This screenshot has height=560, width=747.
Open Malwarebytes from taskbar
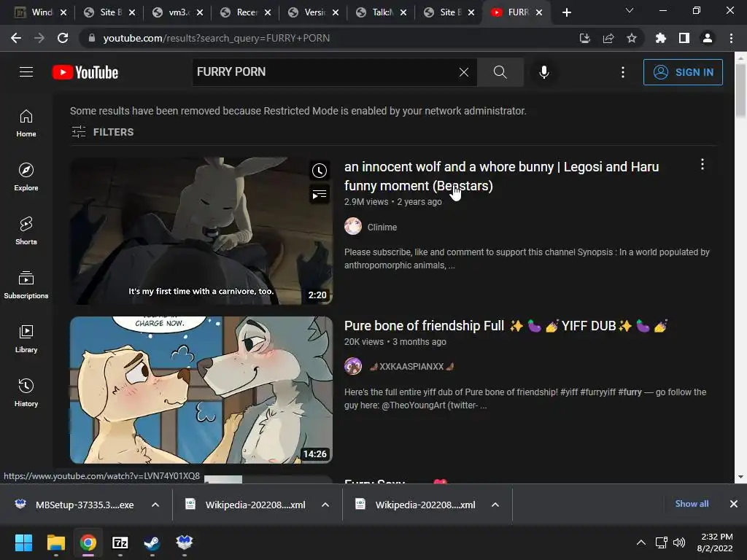184,542
